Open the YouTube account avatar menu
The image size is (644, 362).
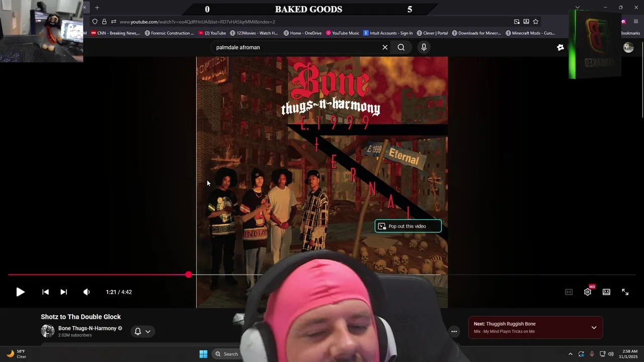(x=628, y=47)
